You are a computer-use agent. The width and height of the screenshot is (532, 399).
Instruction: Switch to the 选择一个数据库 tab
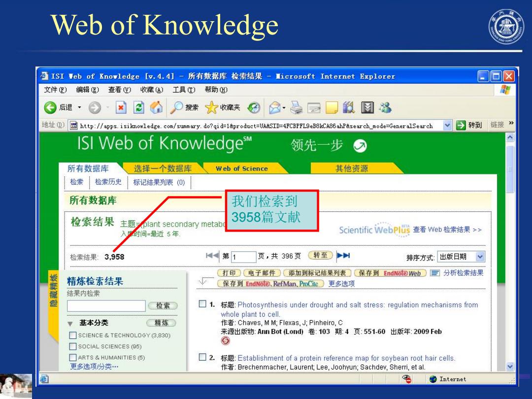pos(162,168)
